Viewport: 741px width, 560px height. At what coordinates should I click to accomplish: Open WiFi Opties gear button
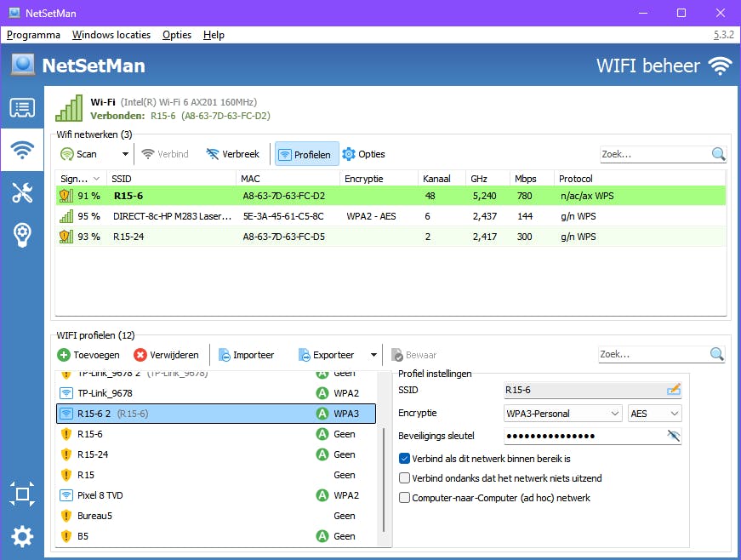click(363, 154)
